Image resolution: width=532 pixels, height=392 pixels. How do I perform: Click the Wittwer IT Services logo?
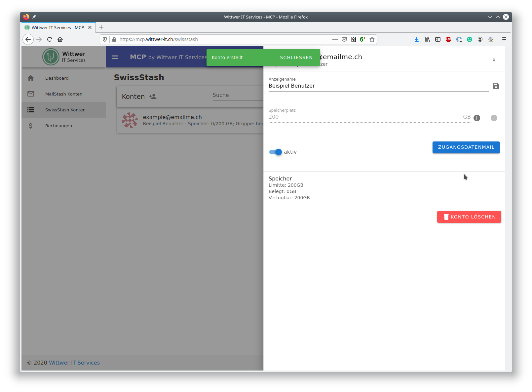tap(64, 57)
